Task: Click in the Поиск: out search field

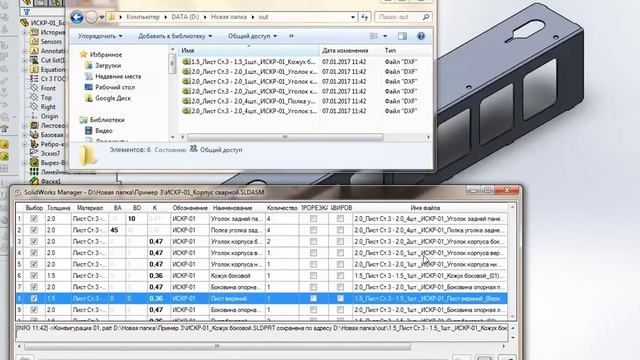Action: point(398,17)
